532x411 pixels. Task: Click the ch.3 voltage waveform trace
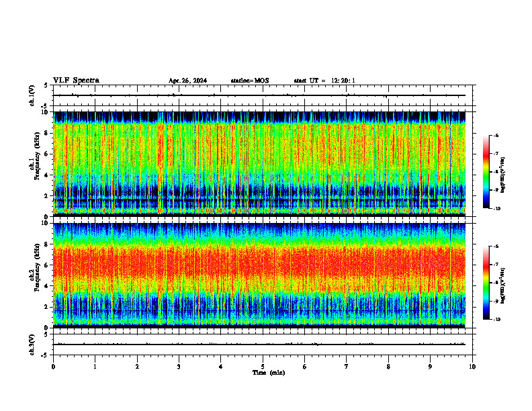point(259,345)
